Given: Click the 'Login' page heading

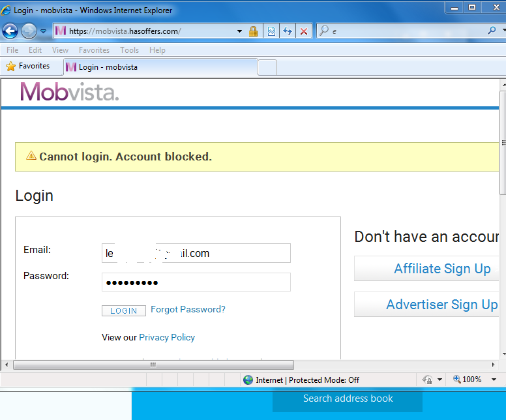Looking at the screenshot, I should (x=34, y=196).
